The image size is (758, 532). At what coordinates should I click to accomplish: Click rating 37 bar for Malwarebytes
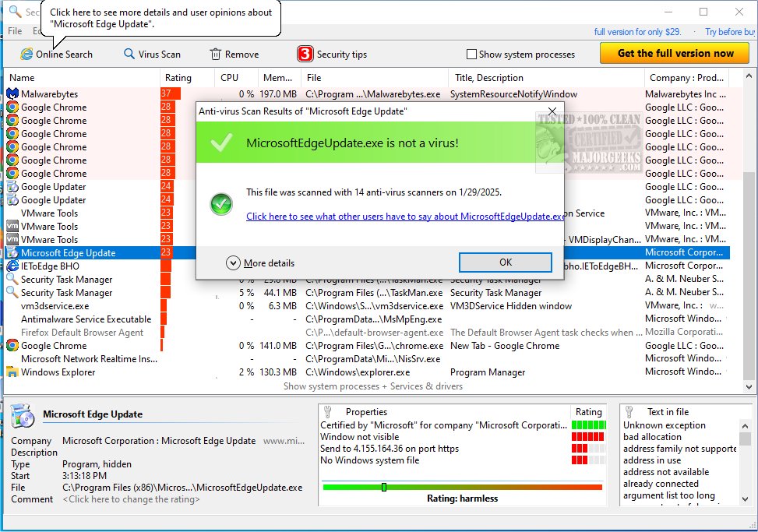click(171, 93)
